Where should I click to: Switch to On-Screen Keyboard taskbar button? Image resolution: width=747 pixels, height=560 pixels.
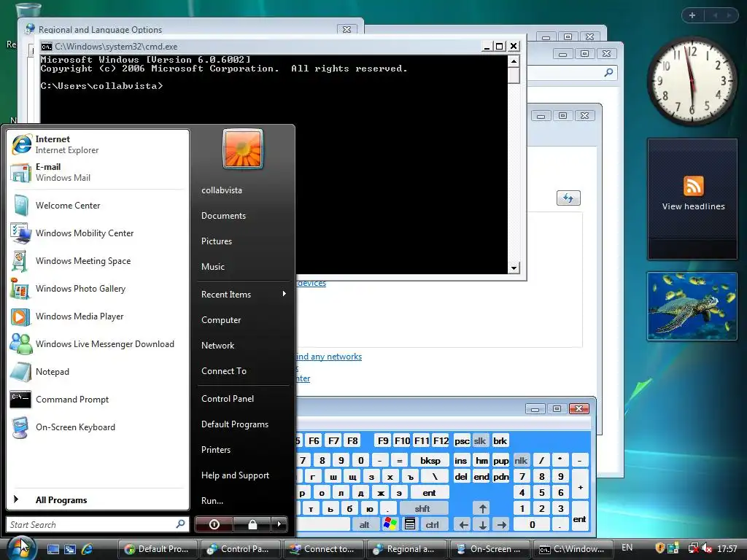[x=489, y=549]
